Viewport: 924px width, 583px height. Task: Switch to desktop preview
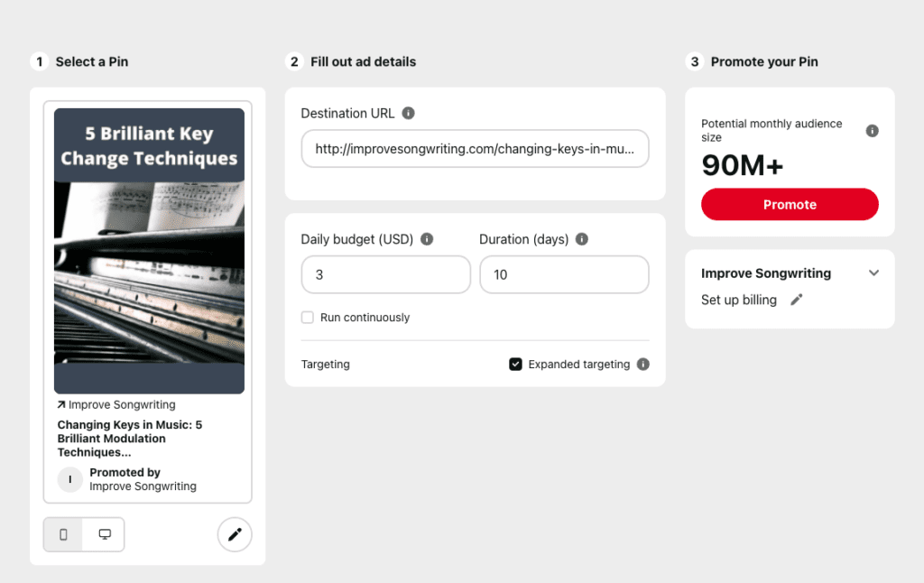(105, 534)
